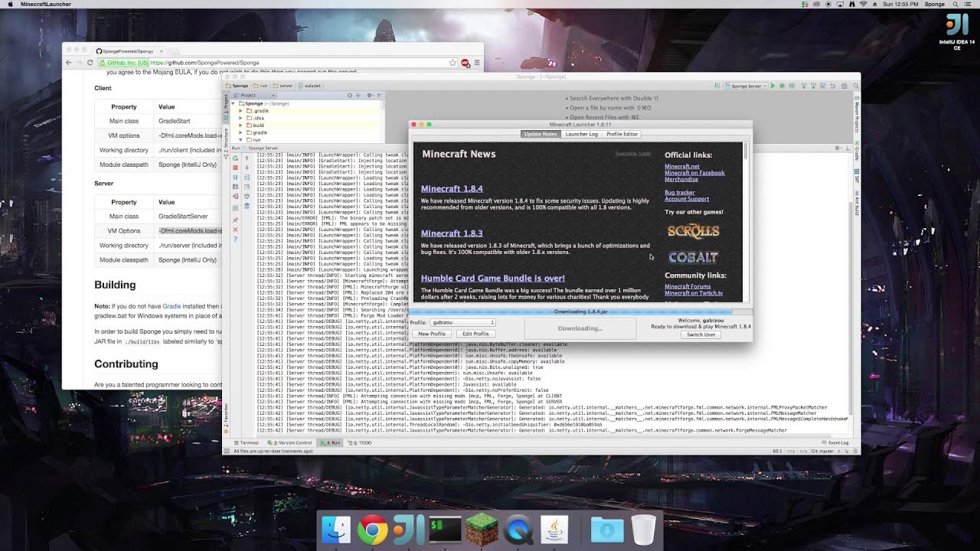Click the Edit Profile button

[475, 334]
